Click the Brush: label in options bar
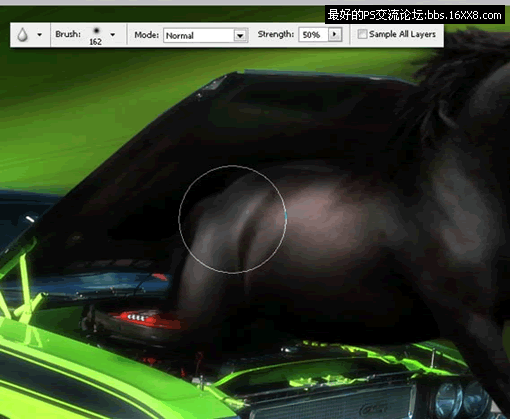Image resolution: width=510 pixels, height=419 pixels. pos(68,34)
